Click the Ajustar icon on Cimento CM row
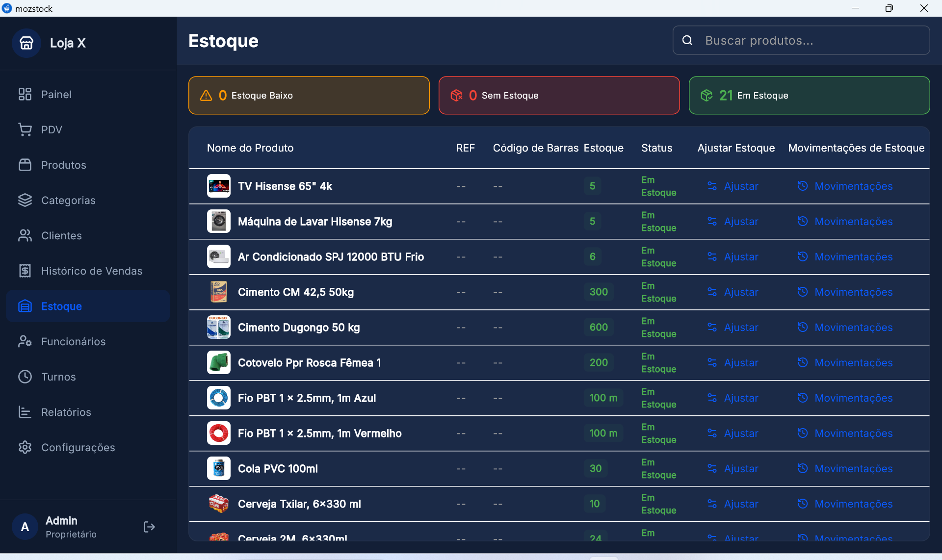Screen dimensions: 942x560 coord(713,292)
